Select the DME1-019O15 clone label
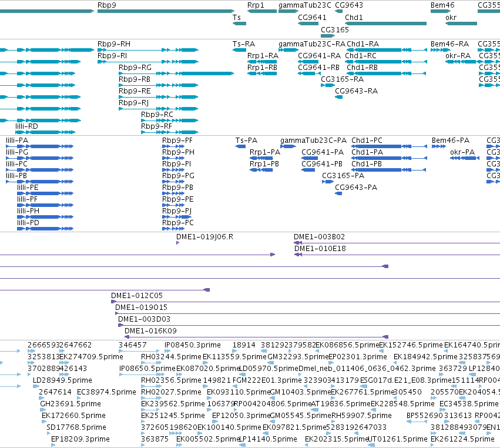The height and width of the screenshot is (448, 500). (x=141, y=307)
